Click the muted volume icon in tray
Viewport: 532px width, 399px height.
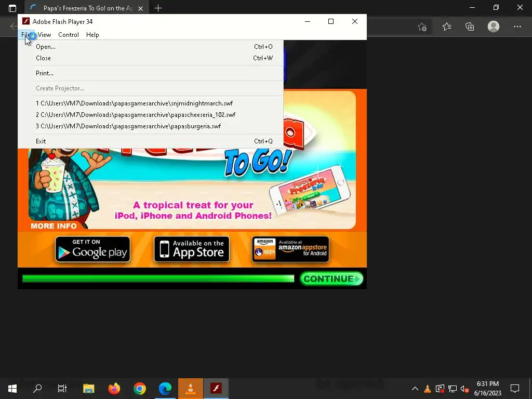(465, 389)
